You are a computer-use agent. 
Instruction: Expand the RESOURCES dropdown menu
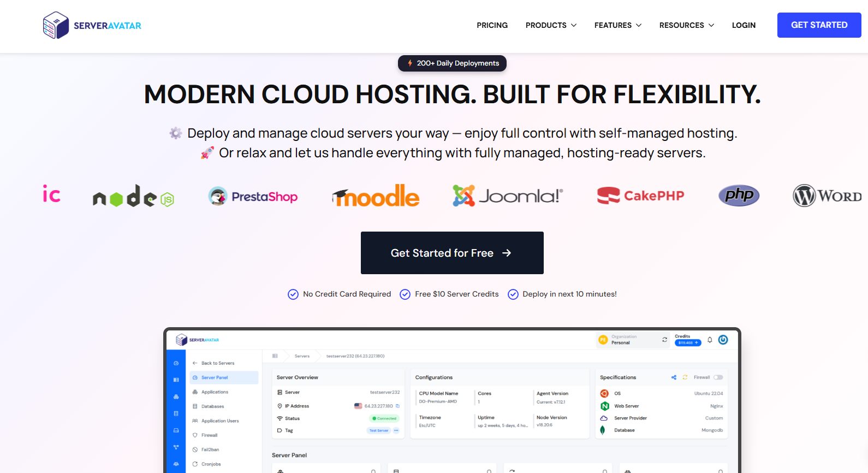pyautogui.click(x=687, y=25)
